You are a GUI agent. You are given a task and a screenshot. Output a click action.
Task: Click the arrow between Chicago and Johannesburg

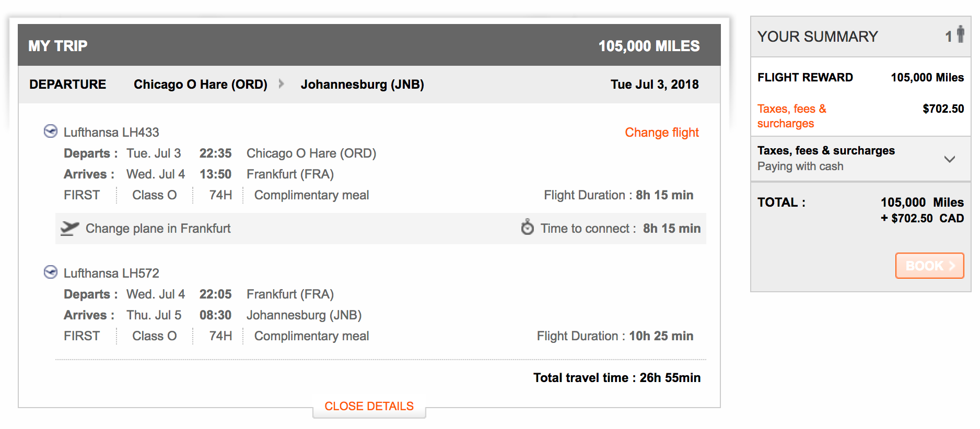(x=282, y=84)
